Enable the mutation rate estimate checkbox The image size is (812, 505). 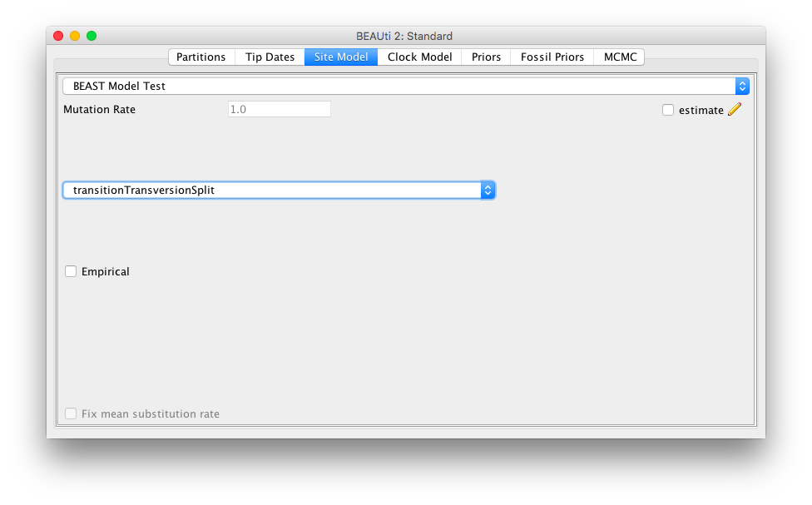pos(668,110)
